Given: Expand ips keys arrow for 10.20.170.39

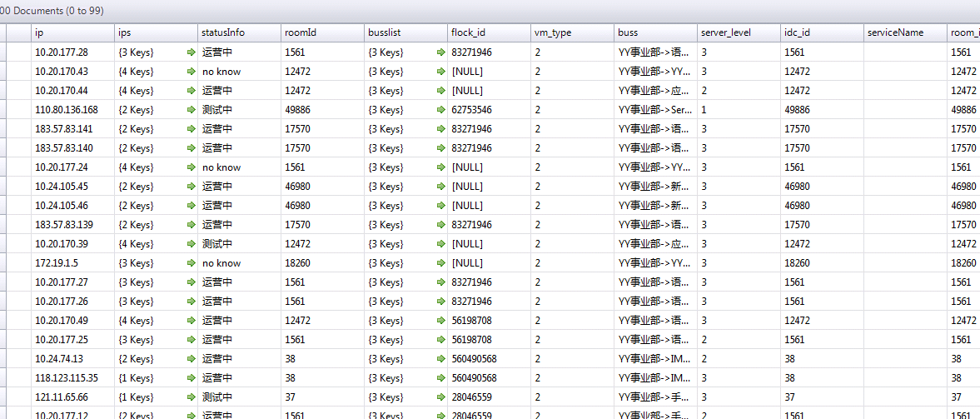Looking at the screenshot, I should (x=192, y=244).
